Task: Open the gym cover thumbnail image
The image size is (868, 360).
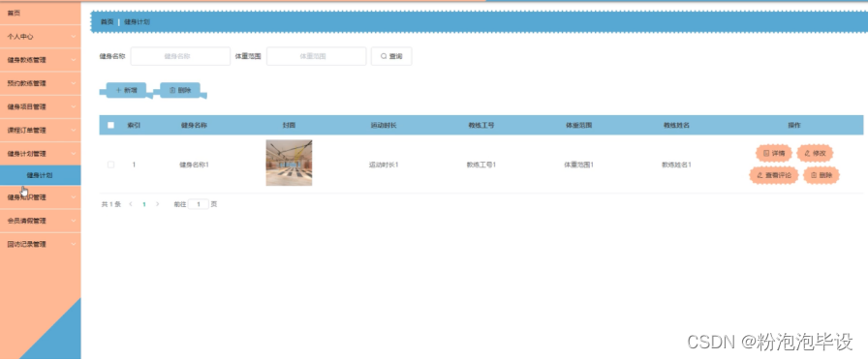Action: (289, 163)
